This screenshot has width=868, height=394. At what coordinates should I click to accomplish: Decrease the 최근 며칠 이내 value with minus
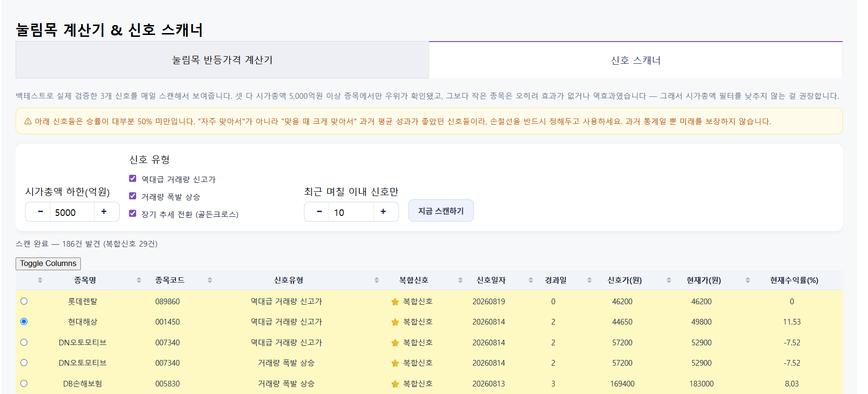[x=320, y=212]
